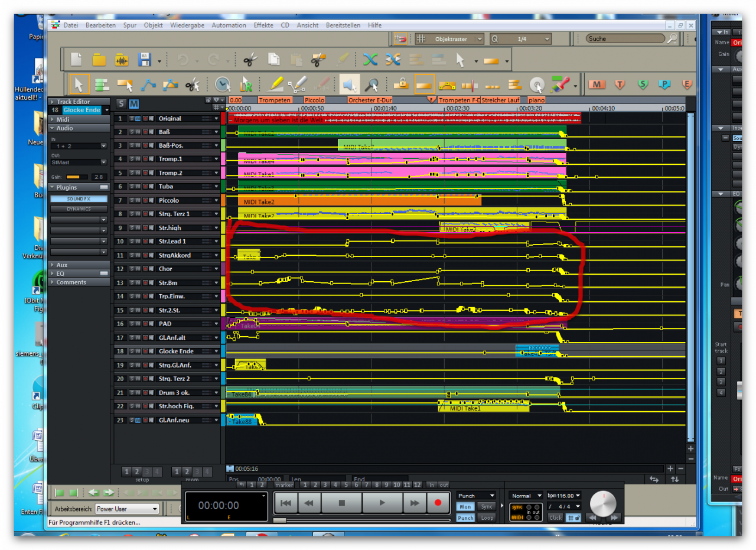Screen dimensions: 756x550
Task: Open the Spur menu
Action: click(130, 25)
